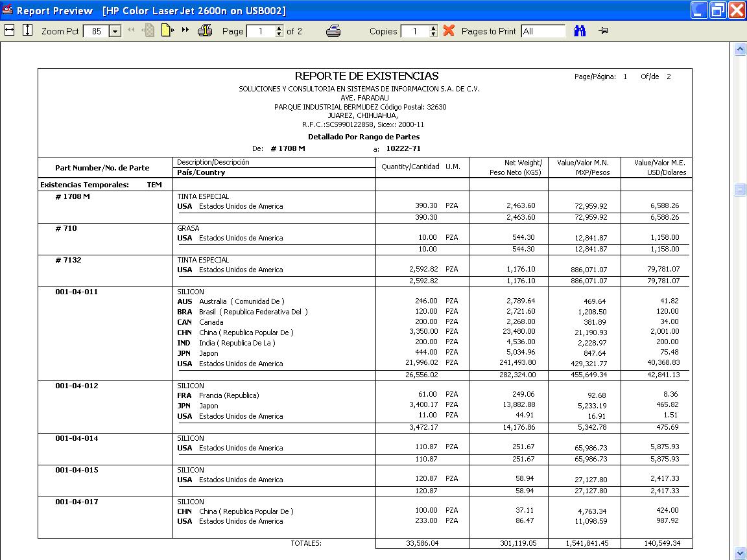Image resolution: width=747 pixels, height=560 pixels.
Task: Click the red X cancel icon
Action: click(x=448, y=30)
